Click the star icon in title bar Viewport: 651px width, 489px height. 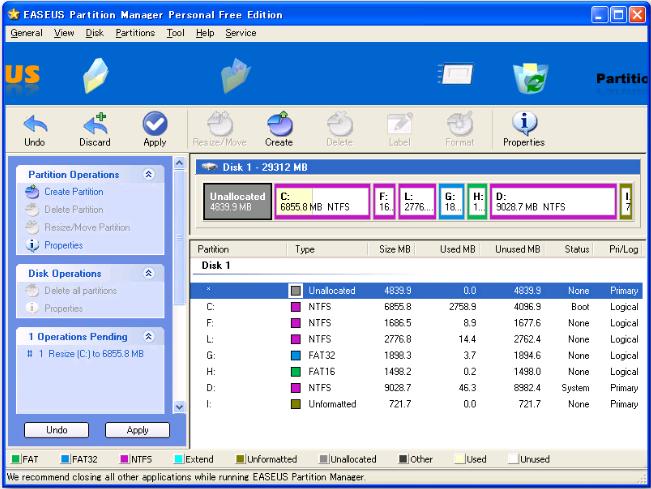14,15
